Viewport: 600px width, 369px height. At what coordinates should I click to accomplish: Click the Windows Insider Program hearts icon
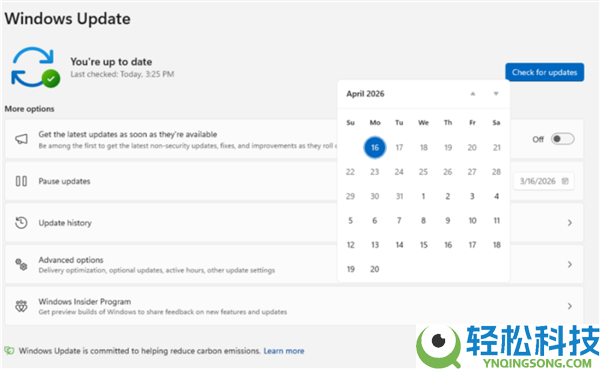(x=21, y=306)
